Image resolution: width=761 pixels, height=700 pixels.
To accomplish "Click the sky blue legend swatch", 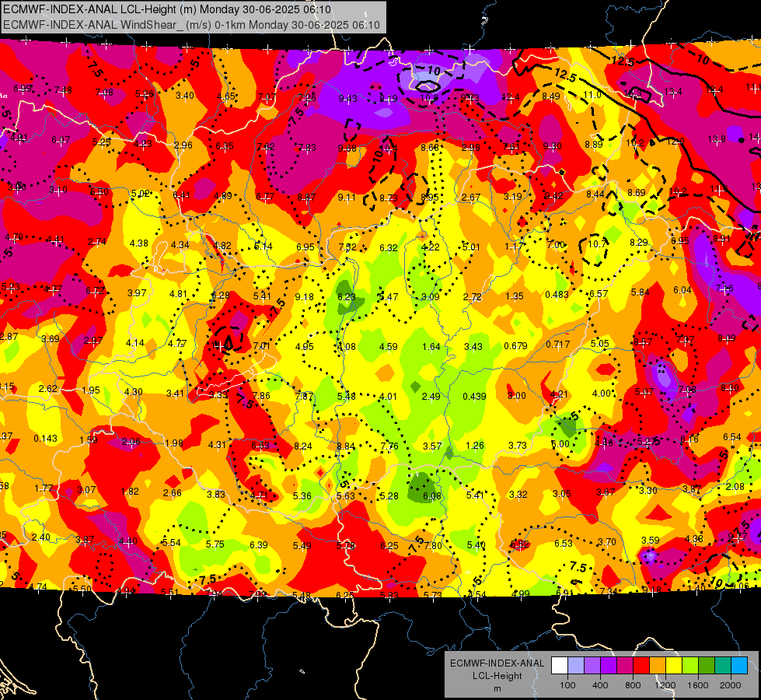I will tap(738, 666).
